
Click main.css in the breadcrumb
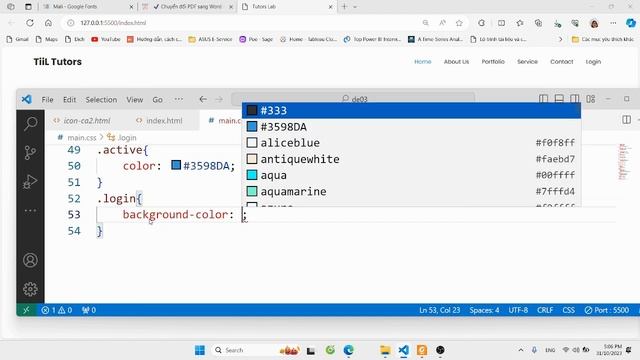[x=82, y=138]
